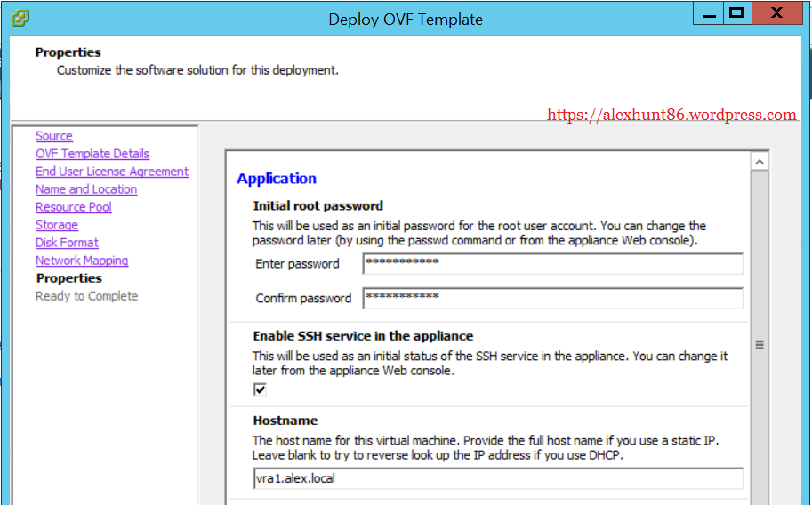Click the Application section heading
Image resolution: width=812 pixels, height=505 pixels.
click(277, 178)
